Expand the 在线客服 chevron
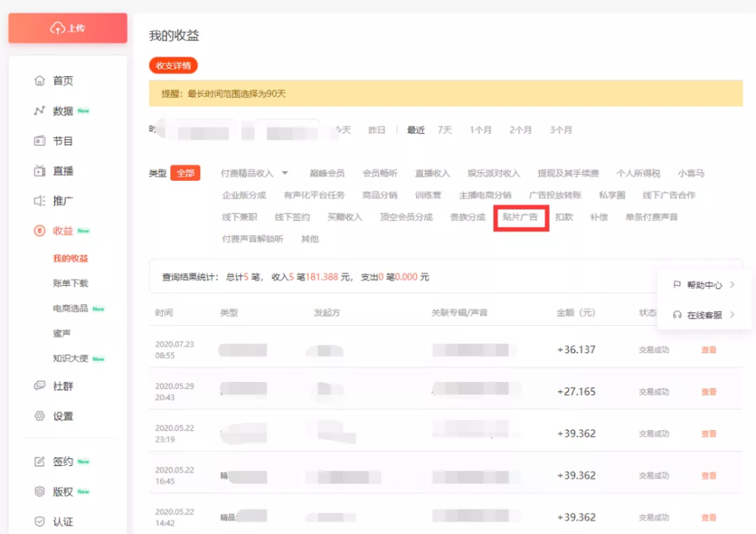The width and height of the screenshot is (756, 534). point(733,315)
